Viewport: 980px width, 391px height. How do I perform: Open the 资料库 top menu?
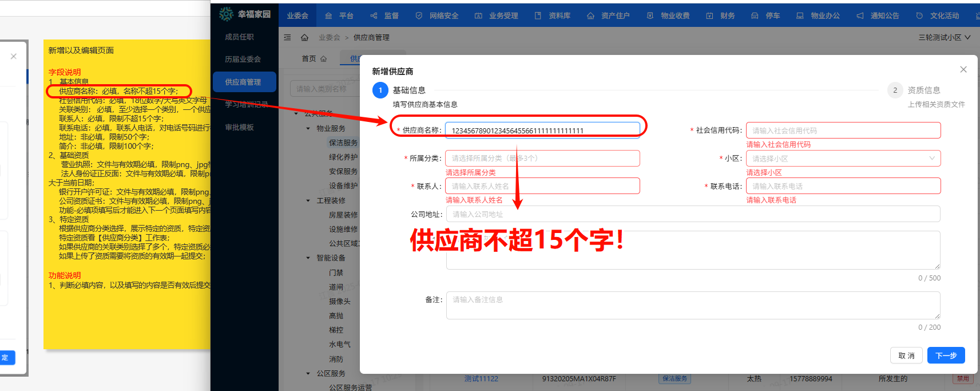553,15
